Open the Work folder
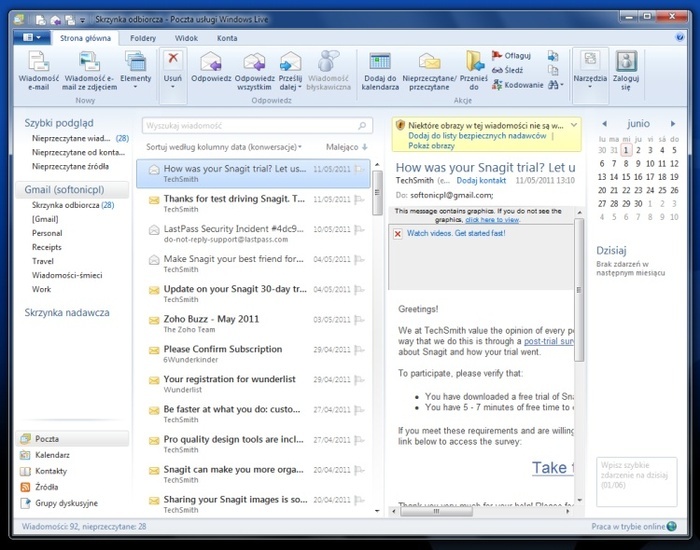Image resolution: width=700 pixels, height=550 pixels. coord(42,289)
